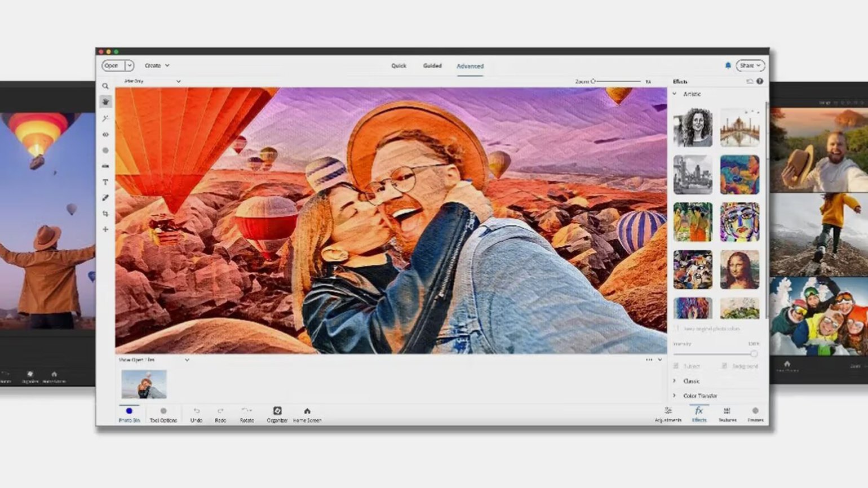Image resolution: width=868 pixels, height=488 pixels.
Task: Open the man-with-hat selfie in the right window
Action: click(x=819, y=150)
